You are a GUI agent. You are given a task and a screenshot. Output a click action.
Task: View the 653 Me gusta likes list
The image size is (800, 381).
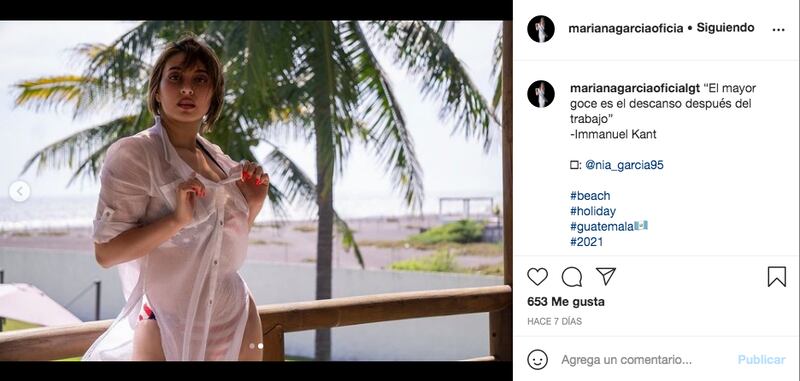tap(566, 302)
